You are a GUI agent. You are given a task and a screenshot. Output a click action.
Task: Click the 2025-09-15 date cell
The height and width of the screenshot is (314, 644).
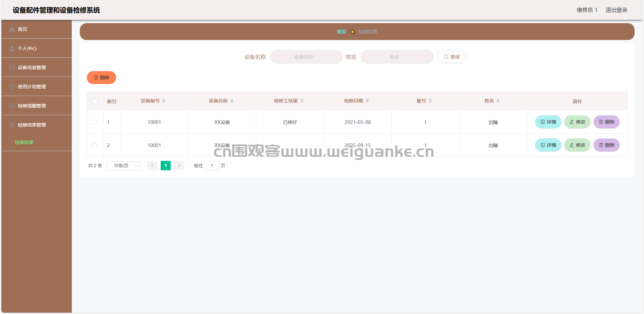point(358,145)
